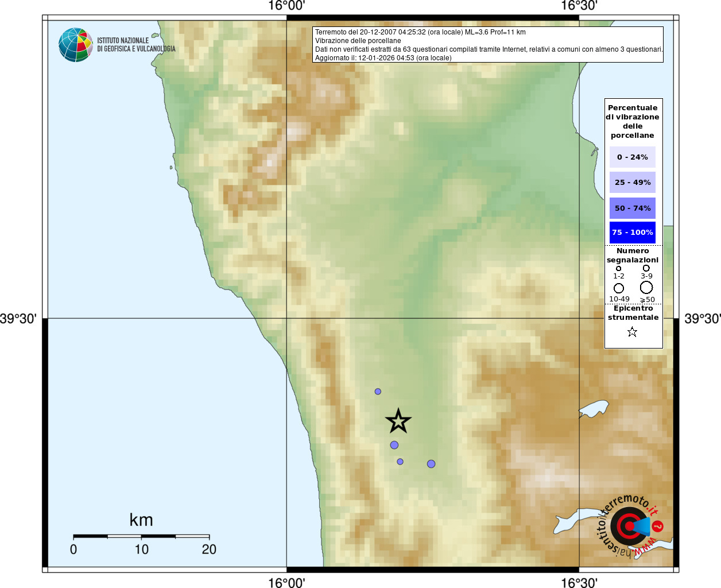Click the '20' scale bar value
The image size is (721, 588).
pos(209,550)
